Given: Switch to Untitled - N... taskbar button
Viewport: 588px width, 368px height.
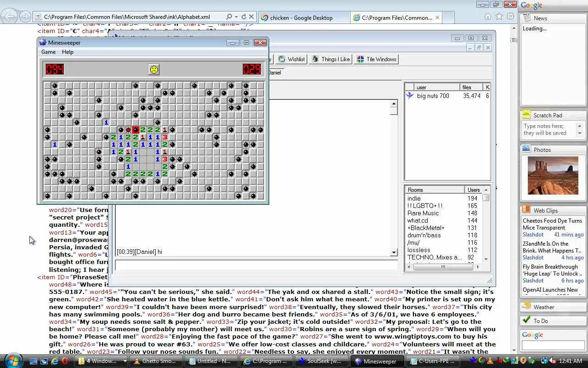Looking at the screenshot, I should point(212,361).
